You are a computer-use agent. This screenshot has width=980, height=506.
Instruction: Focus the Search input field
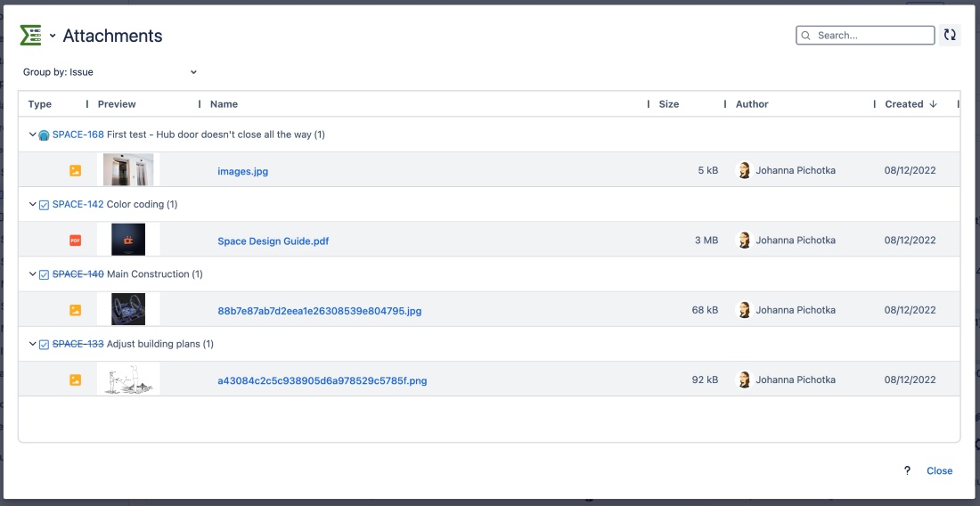tap(865, 36)
